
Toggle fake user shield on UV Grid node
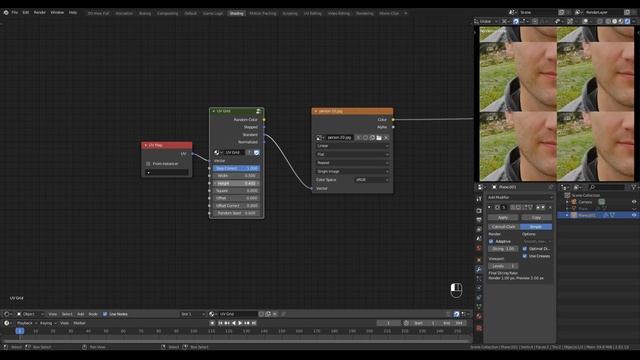tap(256, 152)
